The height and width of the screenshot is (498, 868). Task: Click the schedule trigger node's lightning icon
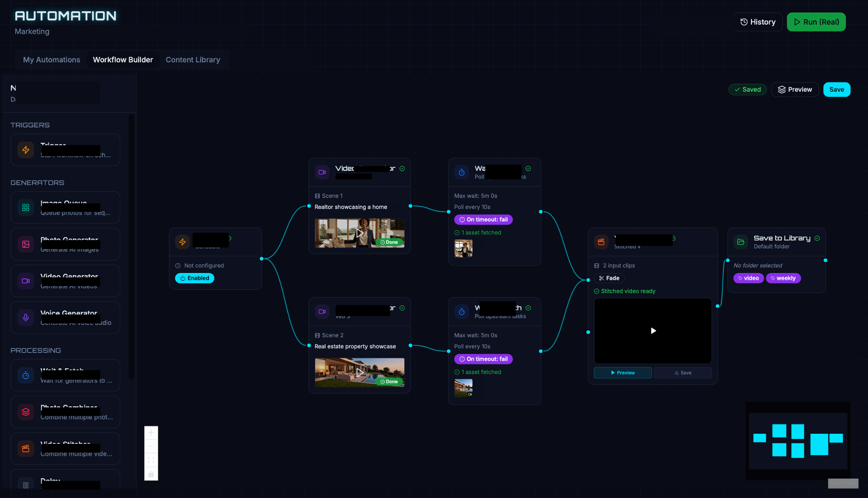pos(182,242)
